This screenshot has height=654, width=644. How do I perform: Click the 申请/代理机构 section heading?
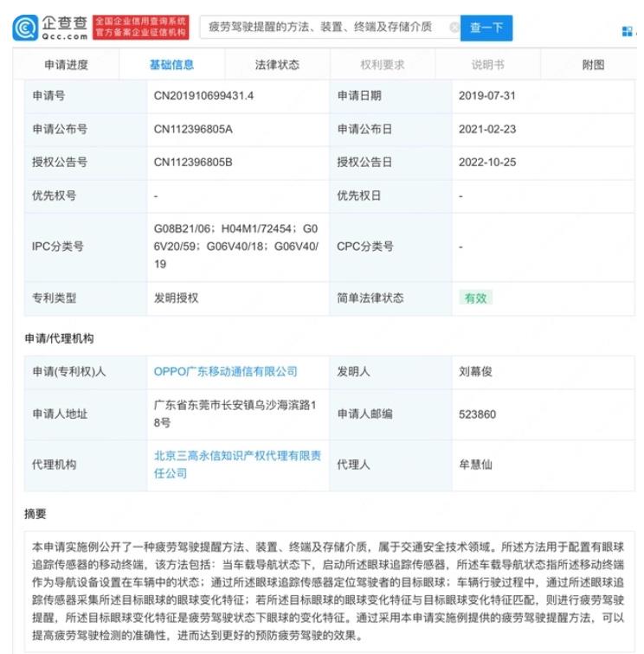click(59, 338)
